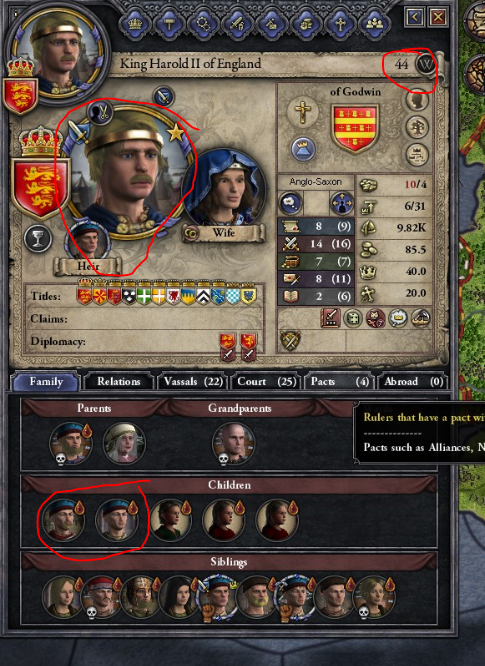Open the wiki W icon beside age 44
Screen dimensions: 485x666
point(426,65)
